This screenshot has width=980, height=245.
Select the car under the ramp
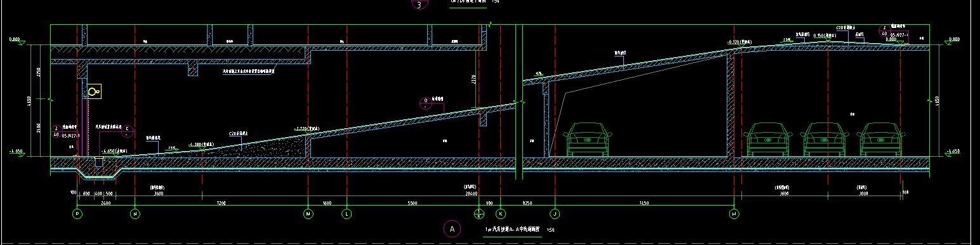(588, 139)
